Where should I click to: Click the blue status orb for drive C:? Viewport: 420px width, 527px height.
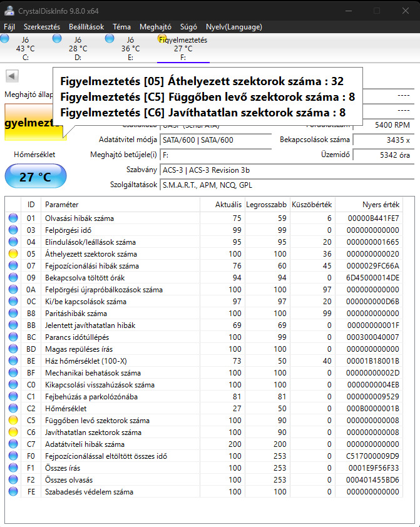[x=4, y=38]
